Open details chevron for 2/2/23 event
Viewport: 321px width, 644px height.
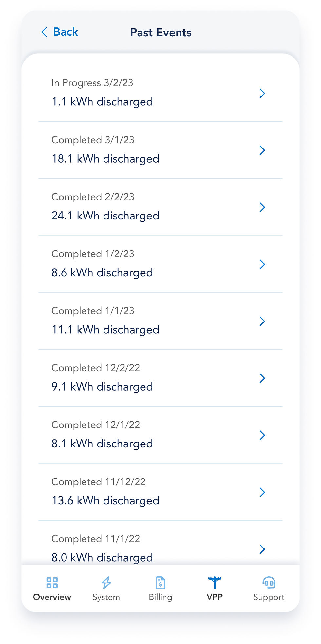(262, 207)
